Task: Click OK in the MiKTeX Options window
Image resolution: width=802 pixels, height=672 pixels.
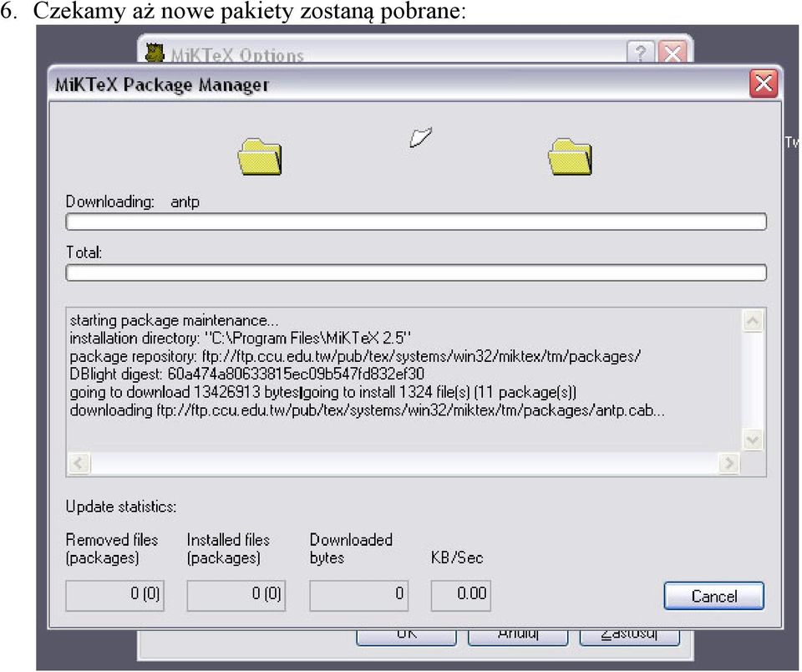Action: coord(406,636)
